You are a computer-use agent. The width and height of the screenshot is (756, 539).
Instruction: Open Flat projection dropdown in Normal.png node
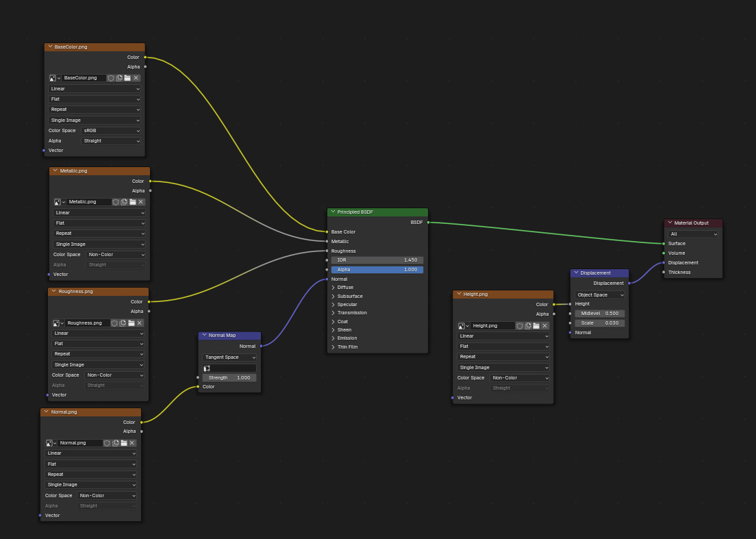coord(90,464)
